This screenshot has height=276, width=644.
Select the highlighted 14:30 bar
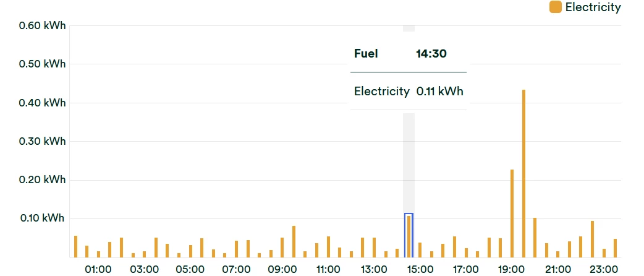409,236
